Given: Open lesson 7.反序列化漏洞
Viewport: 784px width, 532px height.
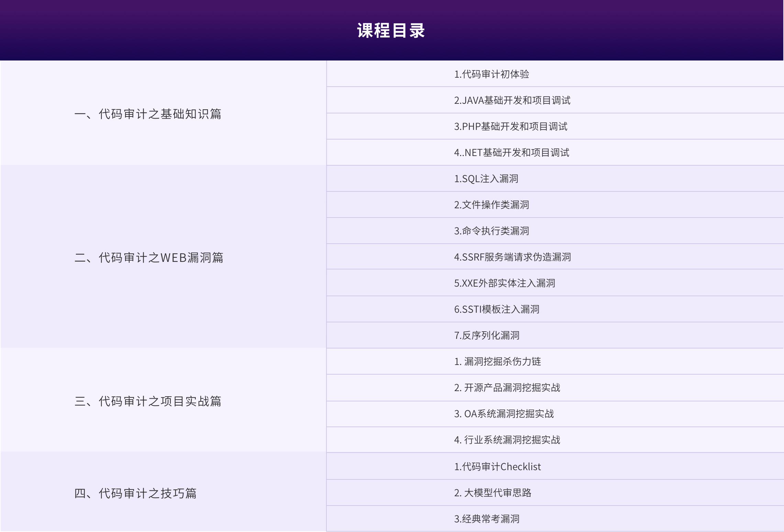Looking at the screenshot, I should pos(486,335).
